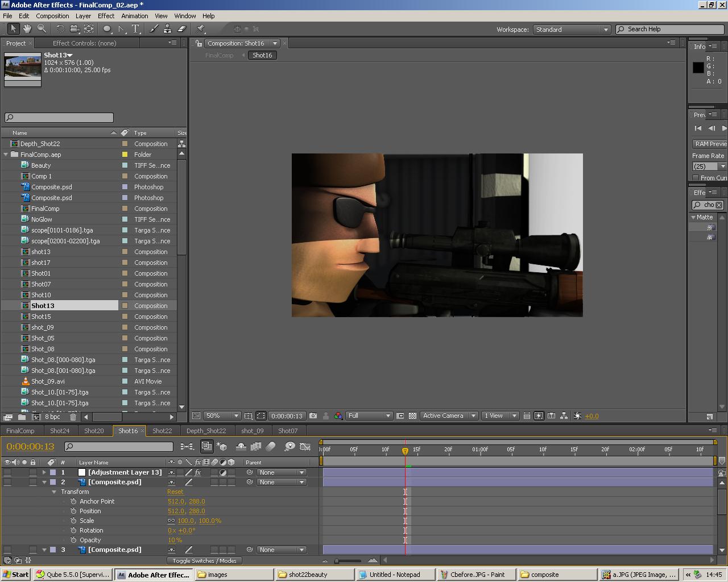728x582 pixels.
Task: Select the Puppet Pin tool
Action: [201, 28]
